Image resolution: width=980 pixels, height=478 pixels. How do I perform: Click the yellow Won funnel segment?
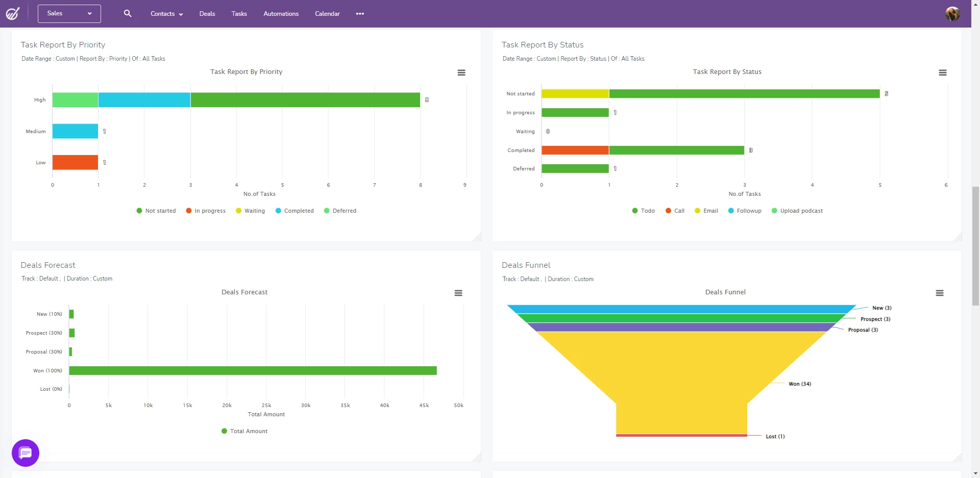pyautogui.click(x=681, y=383)
